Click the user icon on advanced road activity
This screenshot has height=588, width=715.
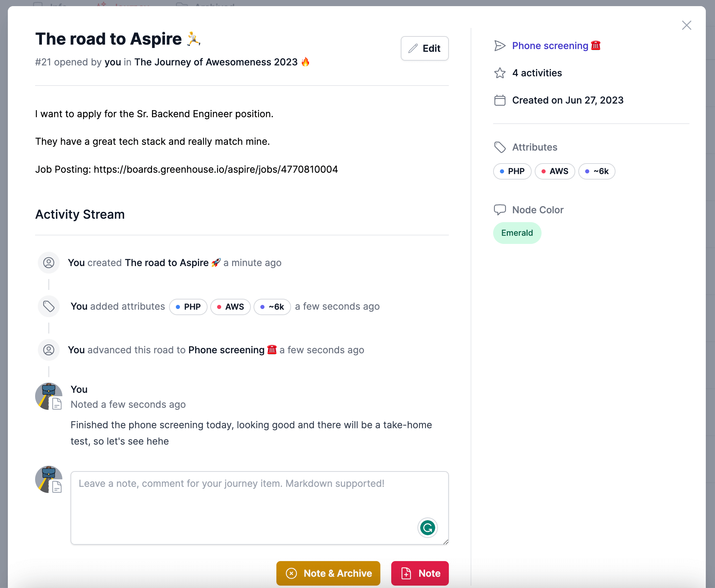coord(49,350)
